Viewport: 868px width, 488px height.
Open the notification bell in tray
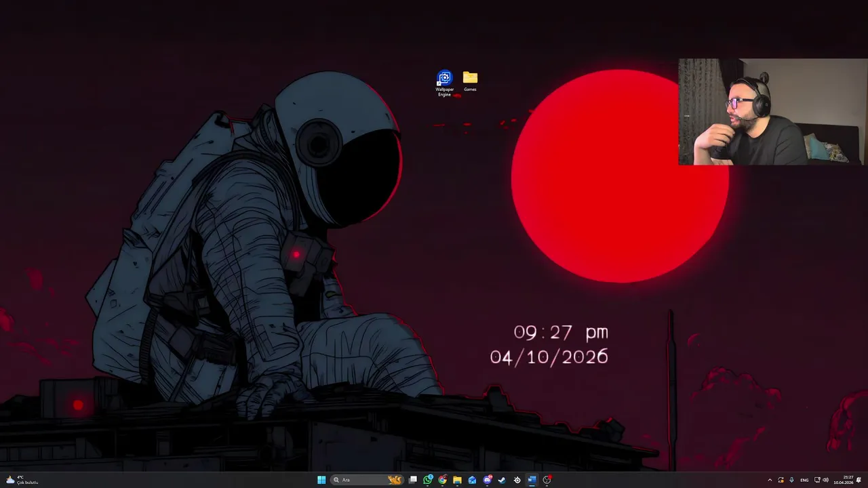coord(859,480)
